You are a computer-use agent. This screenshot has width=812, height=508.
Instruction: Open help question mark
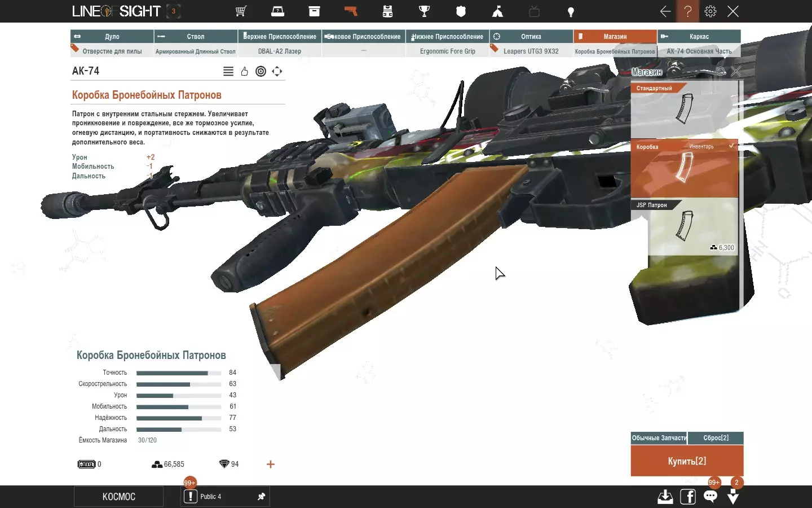tap(688, 11)
